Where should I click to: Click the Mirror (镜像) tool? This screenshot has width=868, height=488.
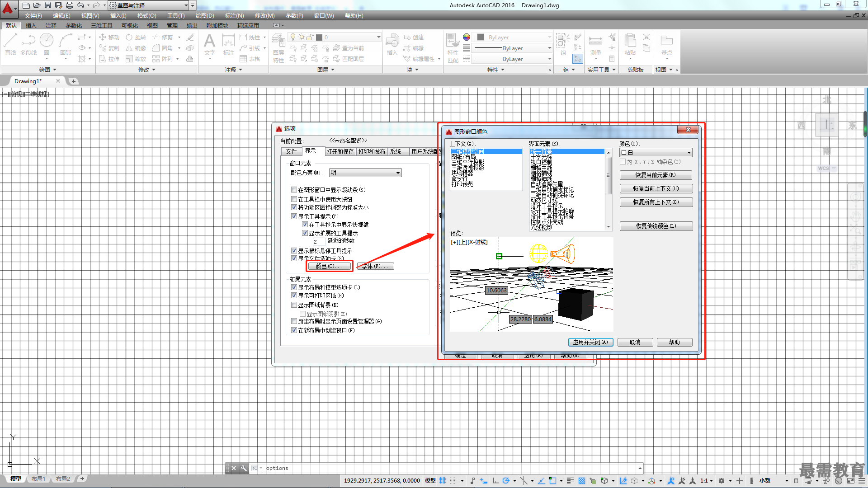tap(136, 48)
